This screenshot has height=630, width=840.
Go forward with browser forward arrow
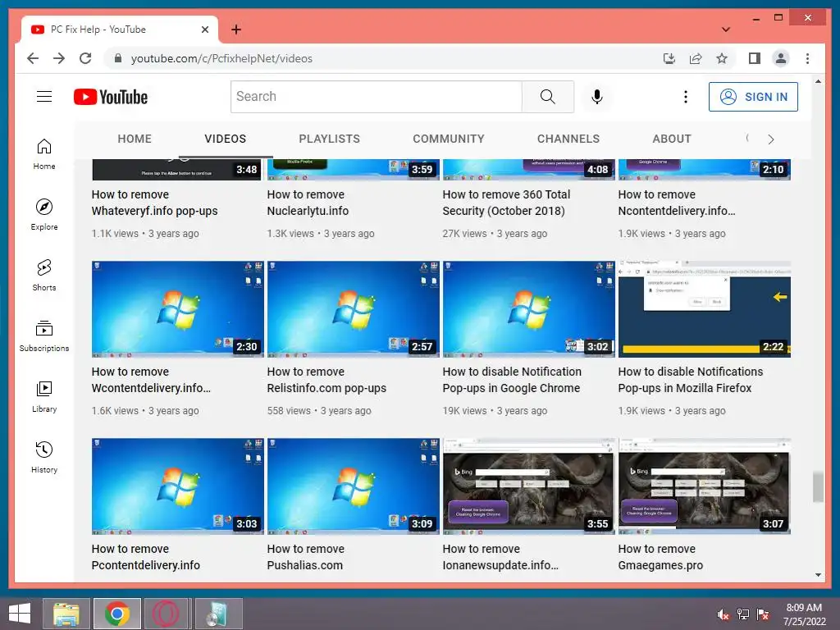[59, 58]
